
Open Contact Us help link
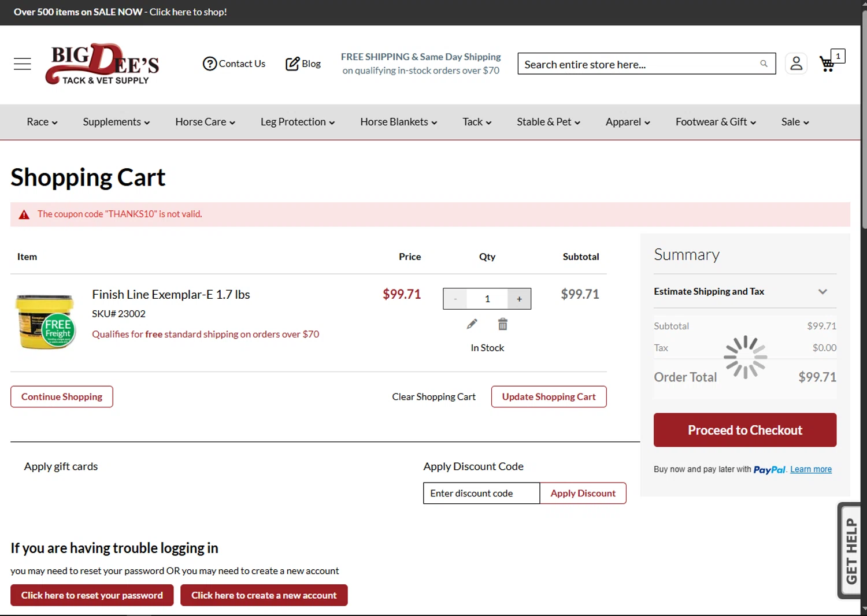pyautogui.click(x=234, y=64)
